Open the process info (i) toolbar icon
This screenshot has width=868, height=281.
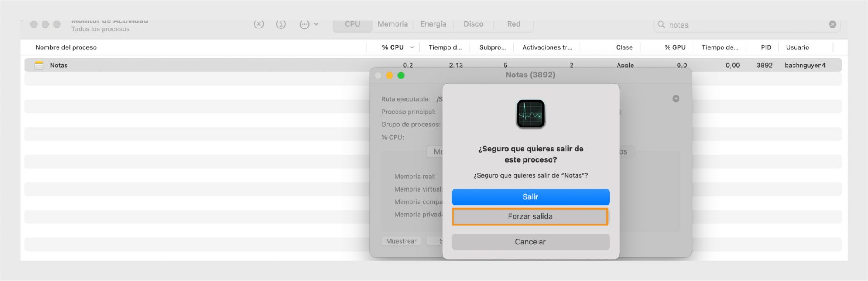[281, 24]
